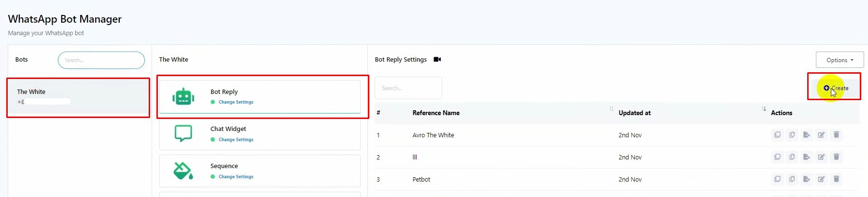The height and width of the screenshot is (197, 868).
Task: Click the pencil edit icon in row 2
Action: click(x=821, y=157)
